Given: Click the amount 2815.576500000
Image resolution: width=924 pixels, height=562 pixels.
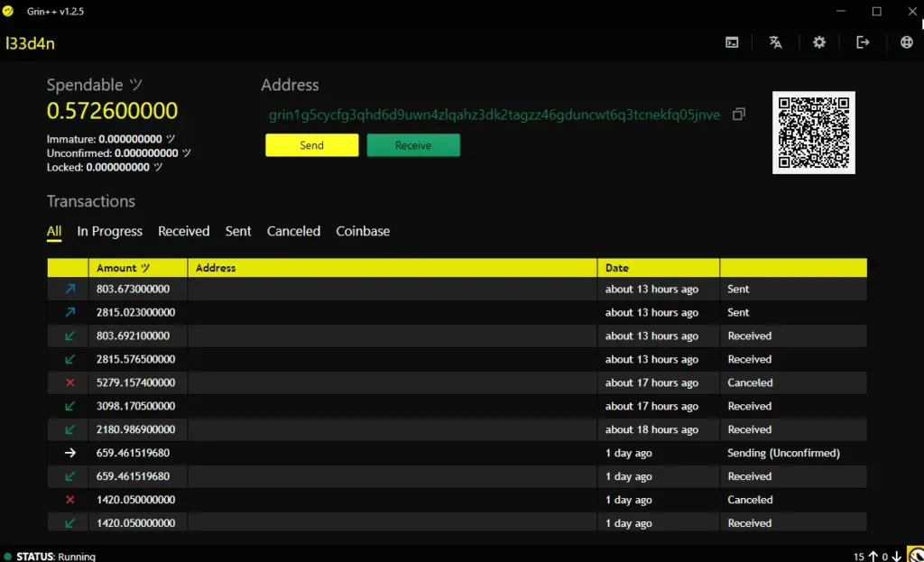Looking at the screenshot, I should point(135,359).
